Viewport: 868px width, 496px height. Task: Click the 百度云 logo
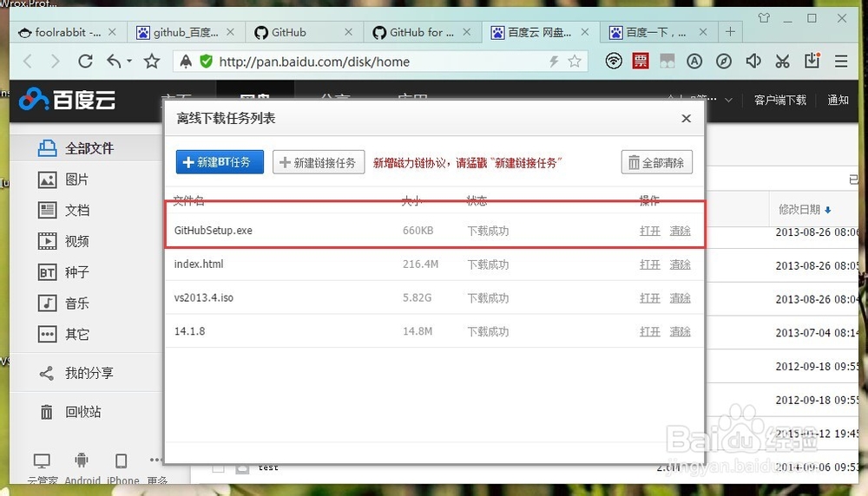tap(68, 100)
